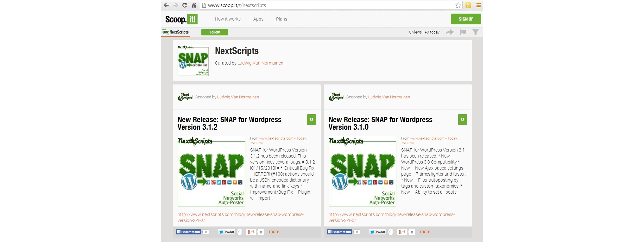This screenshot has height=242, width=644.
Task: Click the yellow extension icon in the browser toolbar
Action: [469, 5]
